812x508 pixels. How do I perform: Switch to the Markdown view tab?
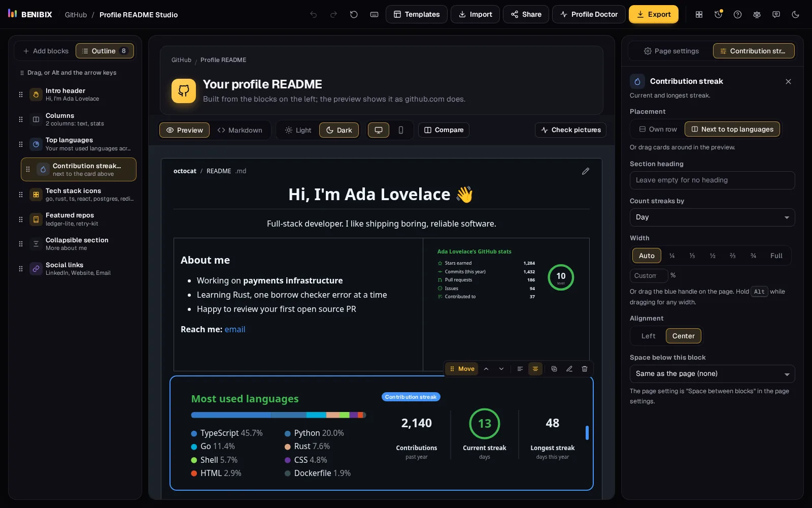click(x=240, y=130)
